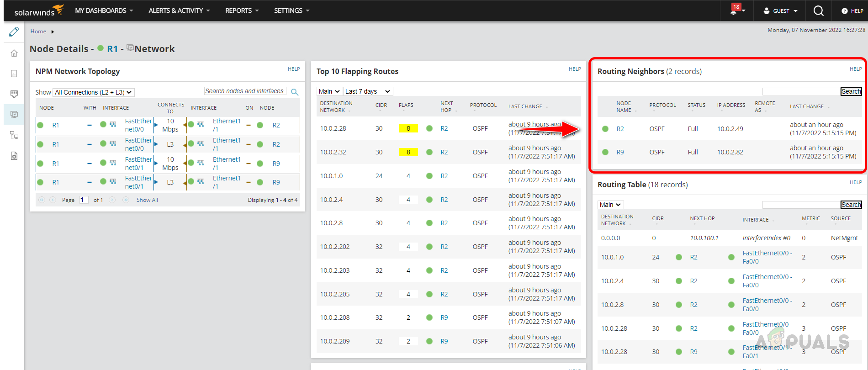This screenshot has height=370, width=868.
Task: Expand the Last 7 days time range dropdown
Action: 368,91
